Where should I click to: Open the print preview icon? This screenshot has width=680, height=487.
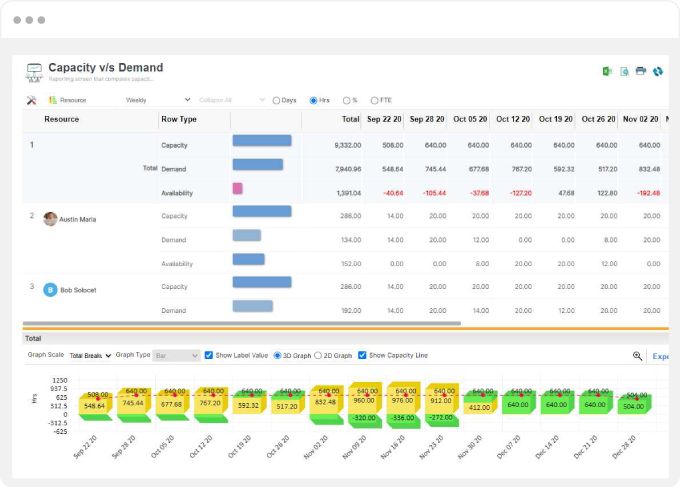click(624, 72)
